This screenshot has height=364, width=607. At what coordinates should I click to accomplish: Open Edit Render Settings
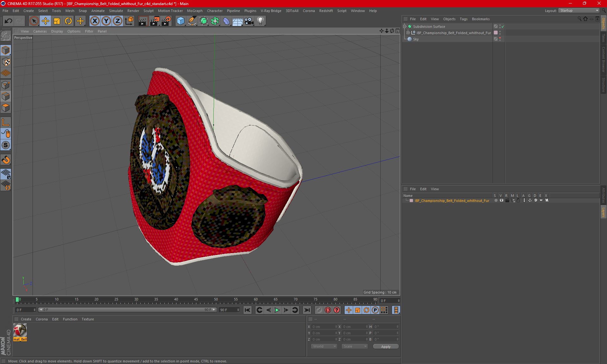(x=166, y=21)
